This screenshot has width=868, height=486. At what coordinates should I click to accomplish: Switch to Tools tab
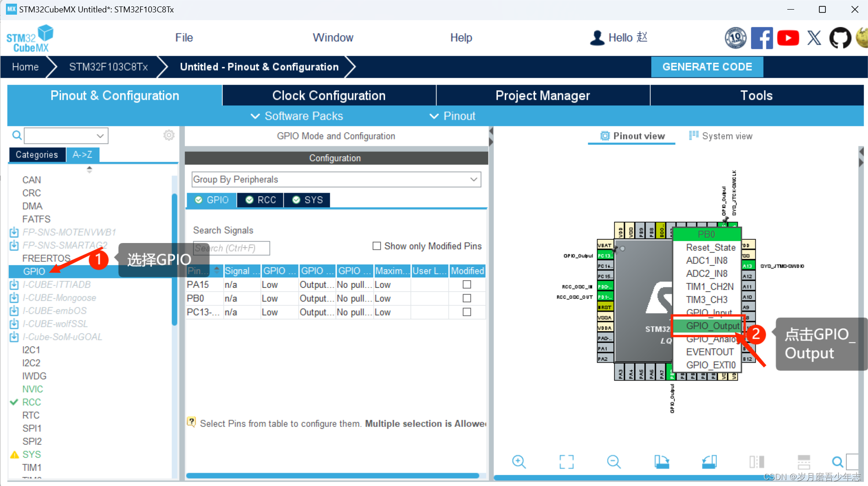[757, 95]
